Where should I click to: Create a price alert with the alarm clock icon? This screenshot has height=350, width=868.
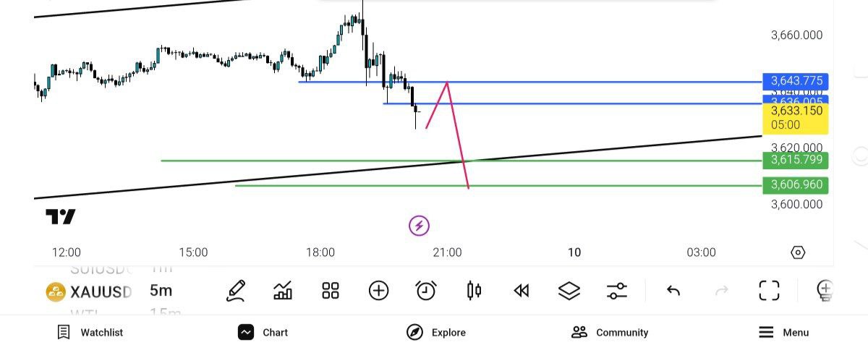click(x=426, y=291)
